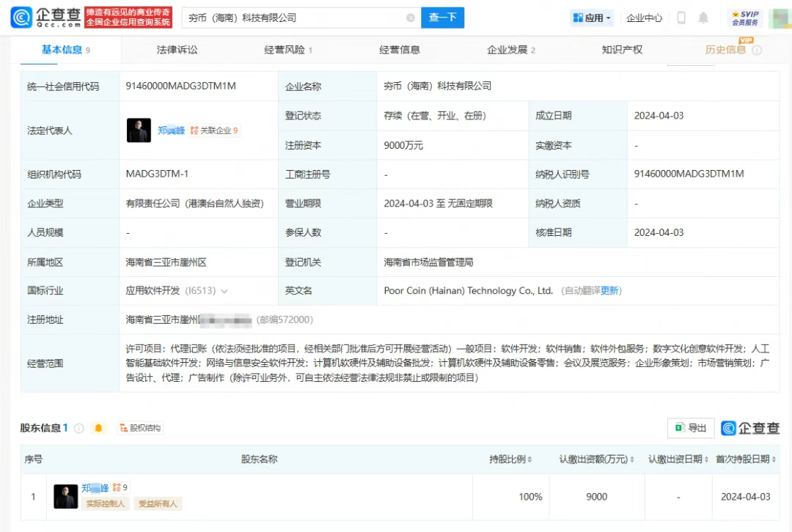Viewport: 792px width, 532px height.
Task: Click the mobile phone icon in header
Action: pyautogui.click(x=681, y=18)
